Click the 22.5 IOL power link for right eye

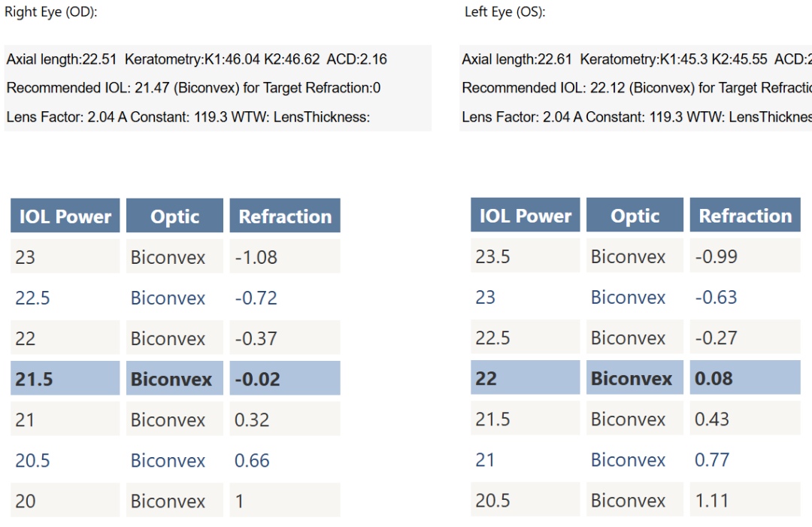pyautogui.click(x=32, y=298)
